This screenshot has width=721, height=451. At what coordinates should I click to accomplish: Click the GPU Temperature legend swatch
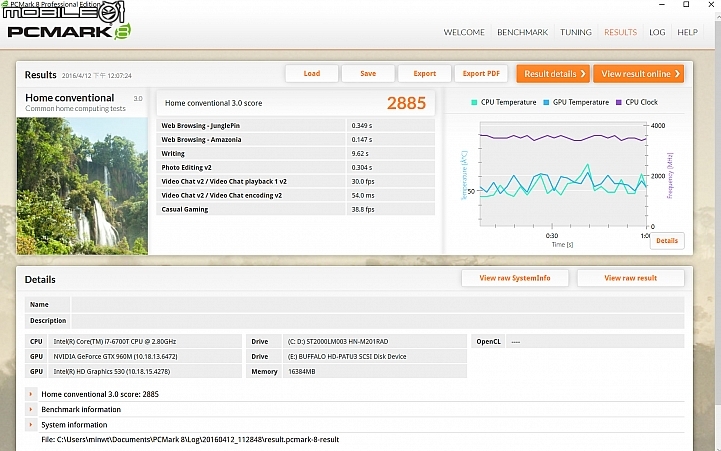[x=546, y=102]
